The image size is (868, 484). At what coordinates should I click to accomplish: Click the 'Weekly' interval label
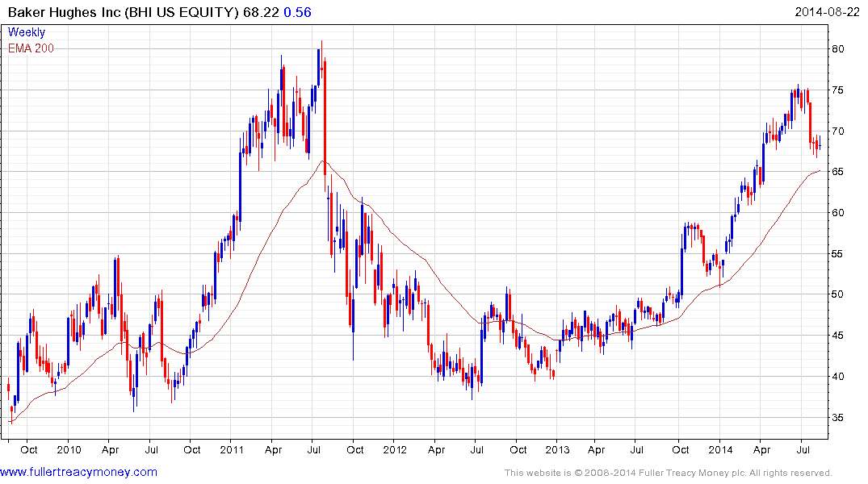(26, 32)
